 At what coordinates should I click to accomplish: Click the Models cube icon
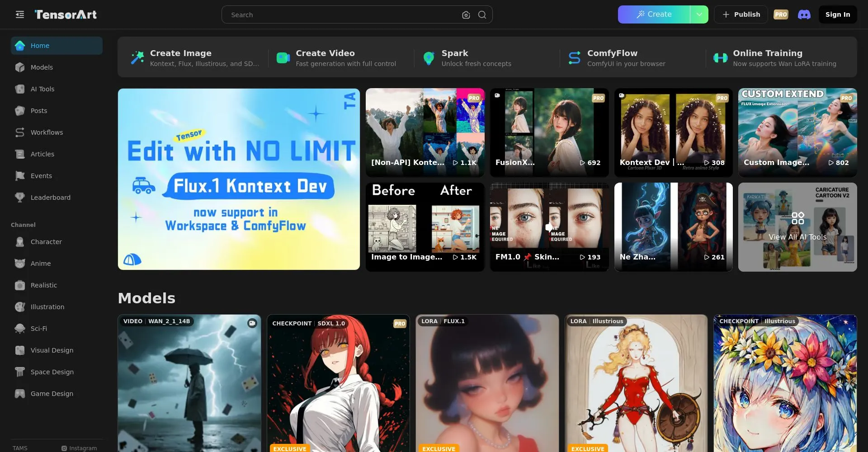click(x=20, y=67)
